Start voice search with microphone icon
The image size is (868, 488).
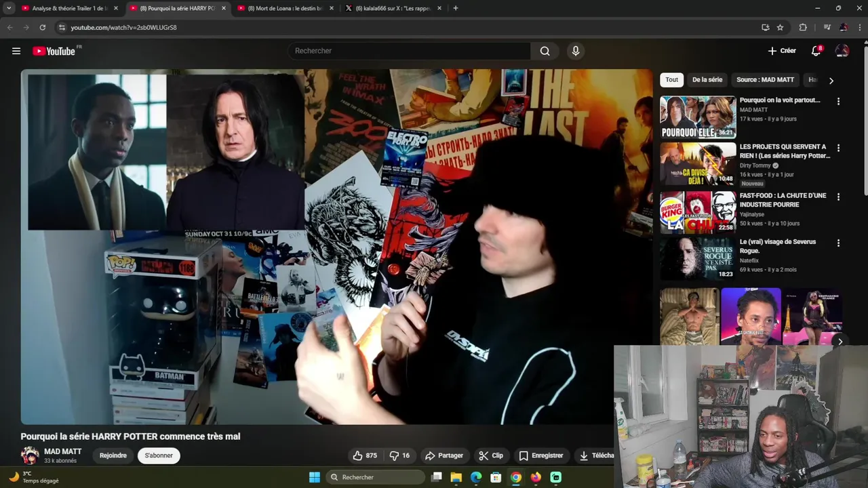click(x=576, y=51)
